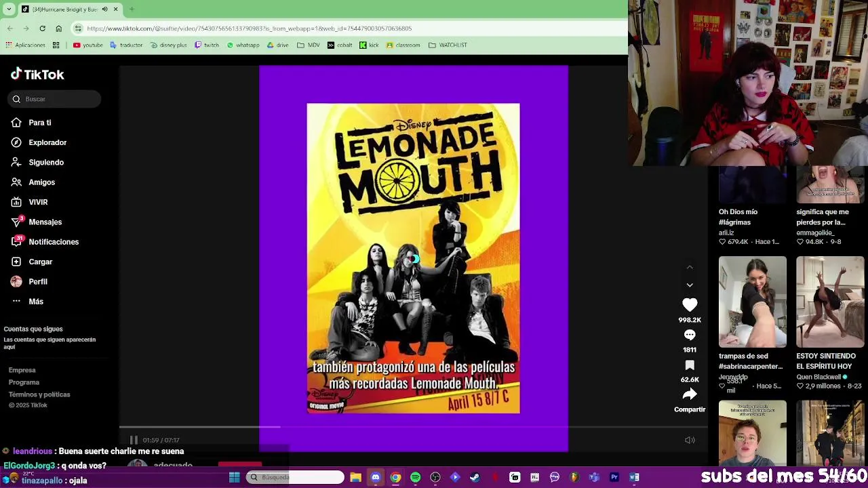Screen dimensions: 868x488
Task: Open a new browser tab
Action: 132,9
